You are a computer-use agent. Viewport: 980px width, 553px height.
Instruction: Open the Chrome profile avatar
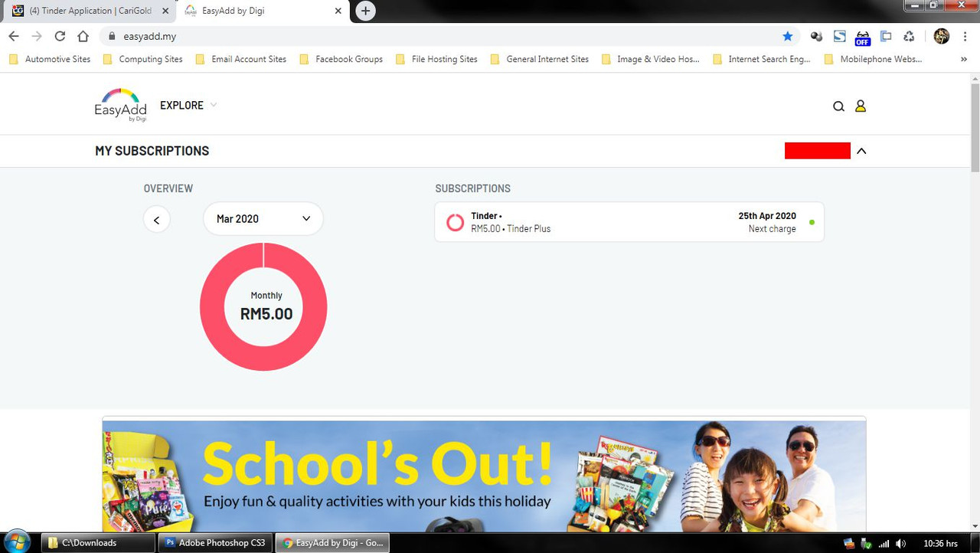pos(942,36)
